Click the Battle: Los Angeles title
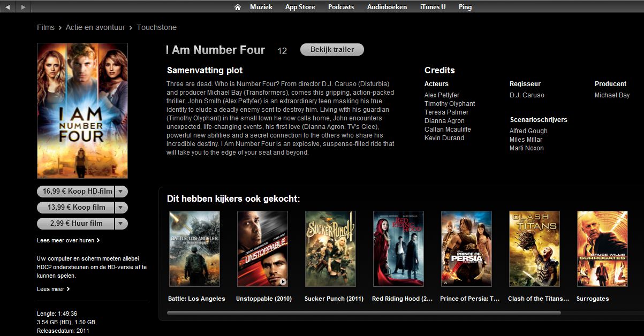This screenshot has height=336, width=644. pyautogui.click(x=196, y=299)
